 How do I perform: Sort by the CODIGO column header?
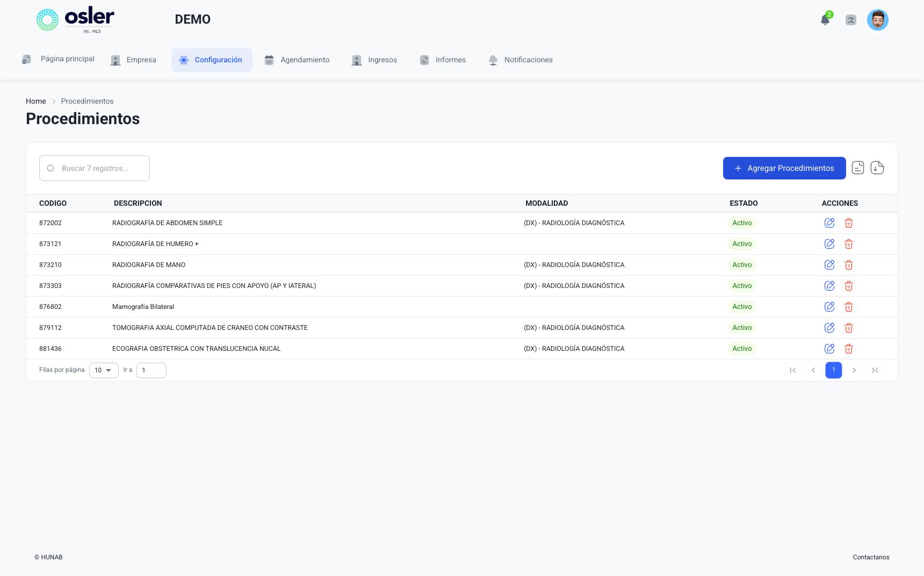click(53, 203)
